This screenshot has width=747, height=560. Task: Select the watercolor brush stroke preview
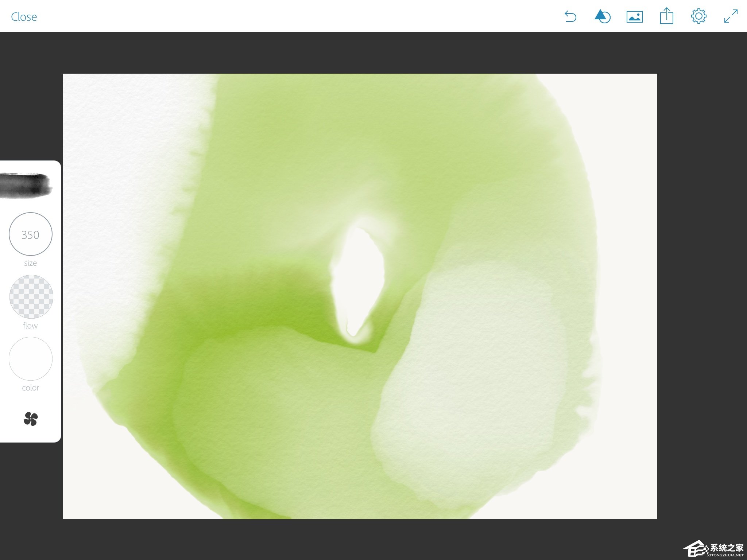click(26, 185)
